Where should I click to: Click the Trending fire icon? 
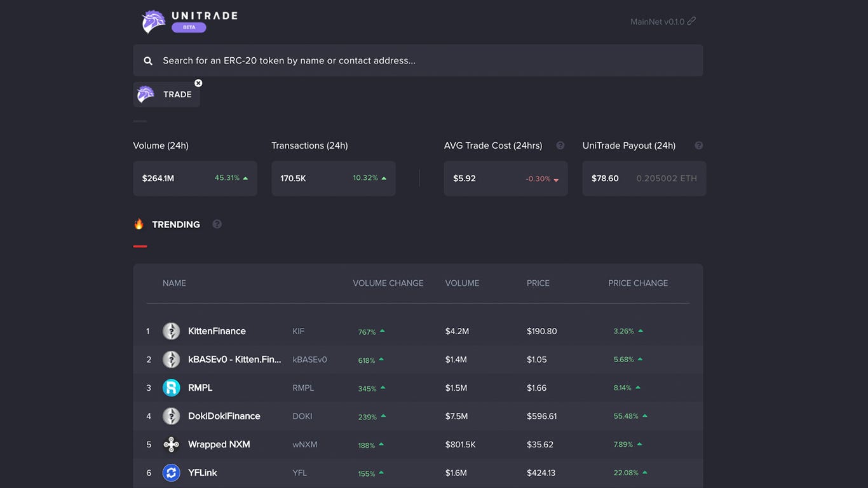[x=139, y=224]
